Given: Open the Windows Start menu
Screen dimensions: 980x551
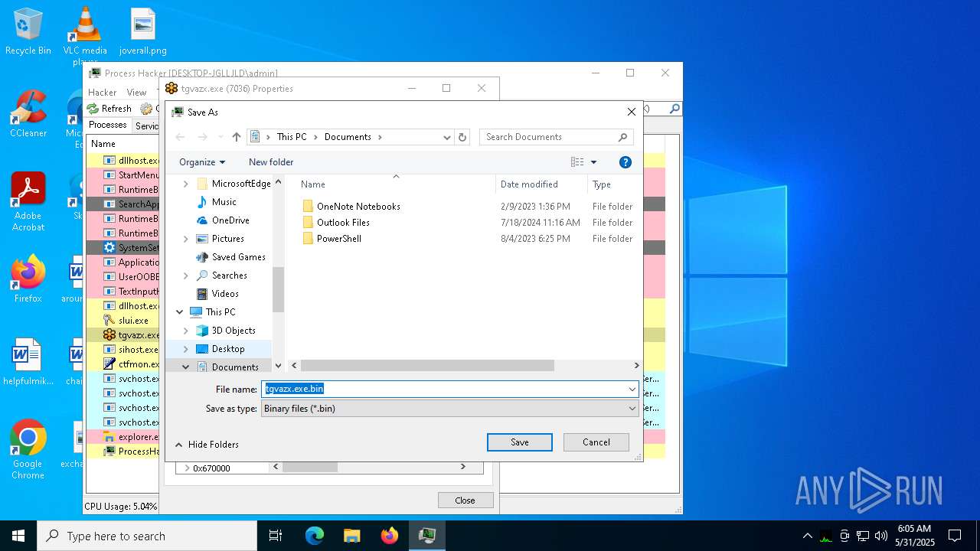Looking at the screenshot, I should tap(18, 536).
